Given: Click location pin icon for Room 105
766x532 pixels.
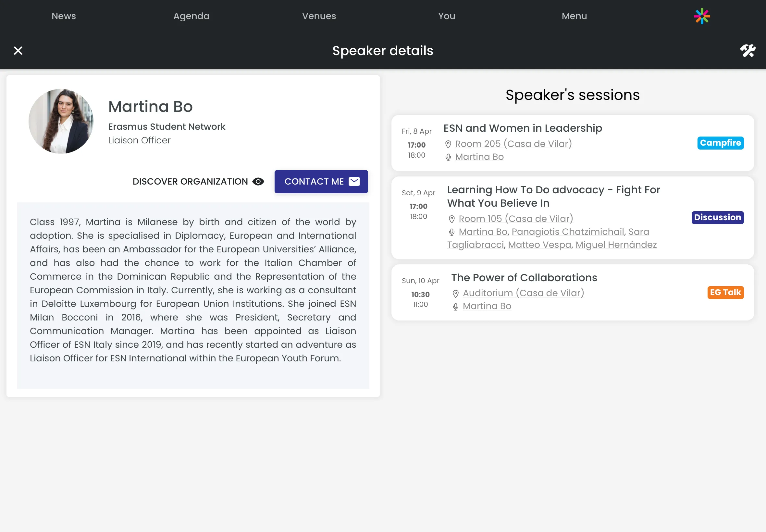Looking at the screenshot, I should [451, 219].
